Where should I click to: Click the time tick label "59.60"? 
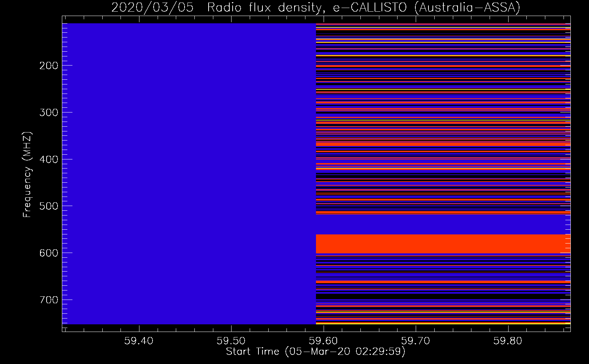(323, 341)
